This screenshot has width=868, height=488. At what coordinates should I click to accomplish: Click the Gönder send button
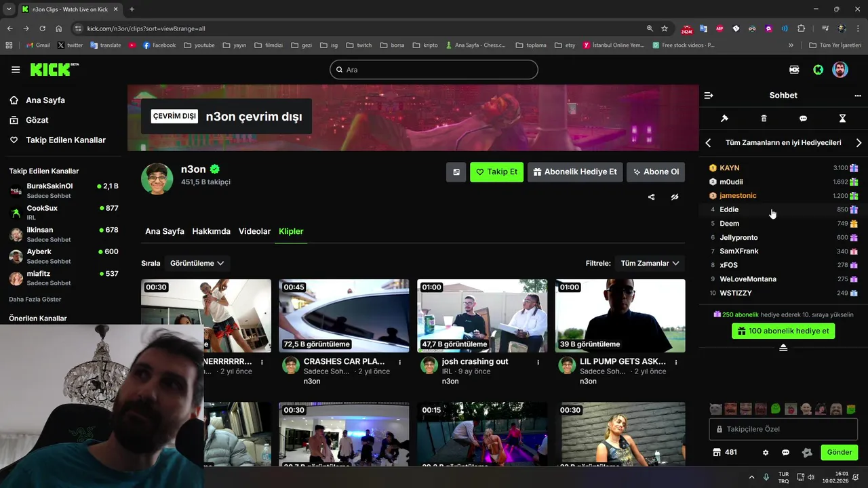839,452
